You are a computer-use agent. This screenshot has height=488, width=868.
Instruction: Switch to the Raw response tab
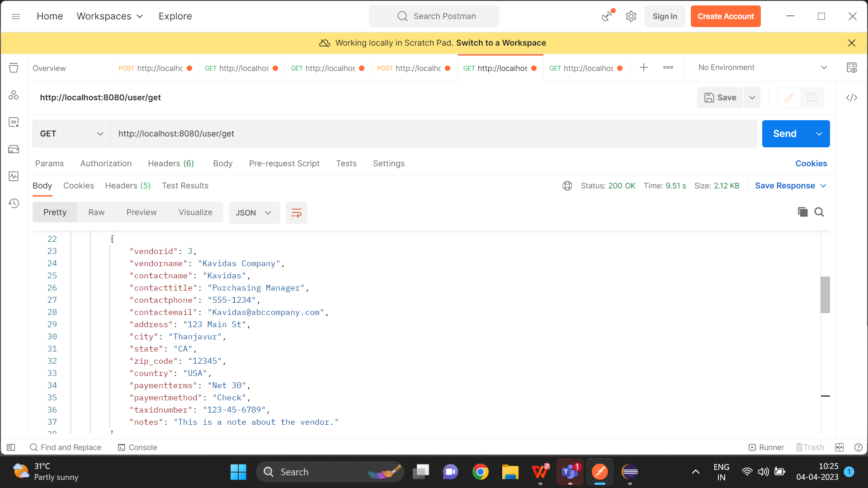tap(96, 212)
